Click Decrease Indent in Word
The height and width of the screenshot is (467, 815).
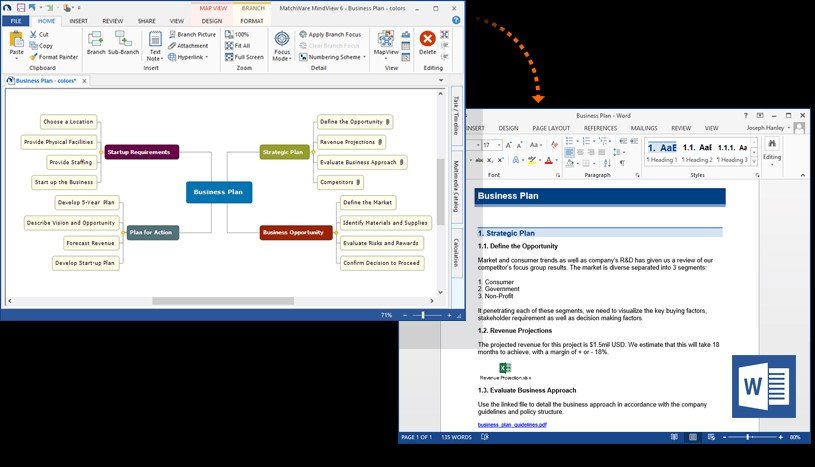[x=623, y=141]
